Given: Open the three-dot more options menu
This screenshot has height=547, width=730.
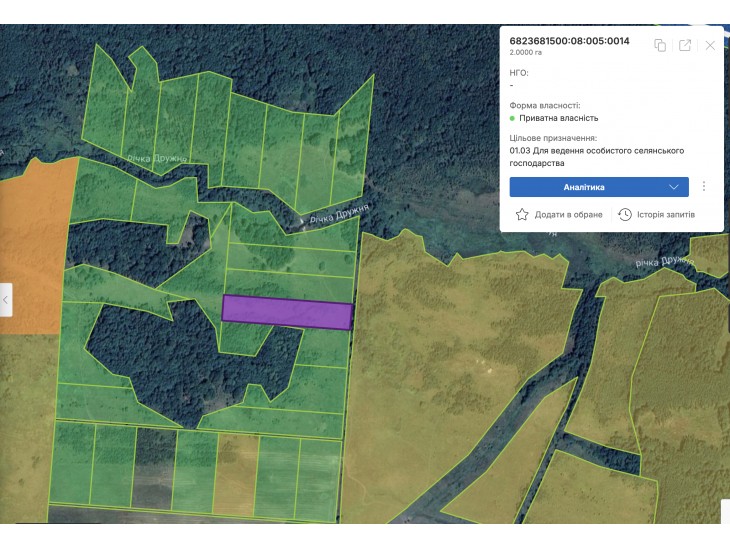Looking at the screenshot, I should coord(703,186).
